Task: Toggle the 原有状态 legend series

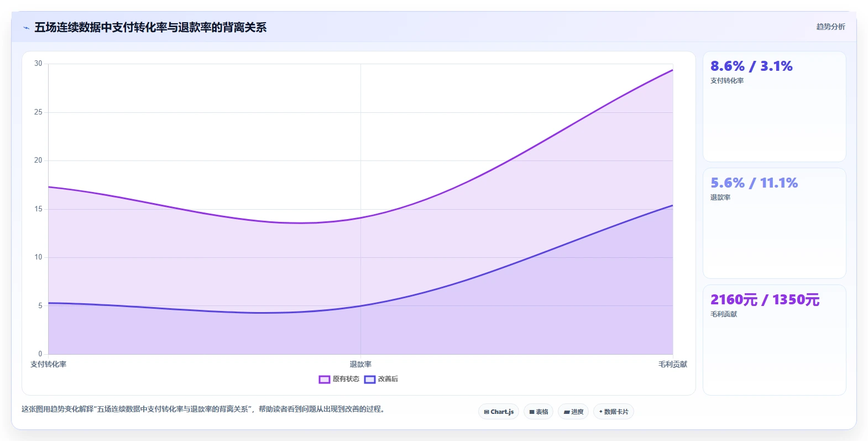Action: (339, 379)
